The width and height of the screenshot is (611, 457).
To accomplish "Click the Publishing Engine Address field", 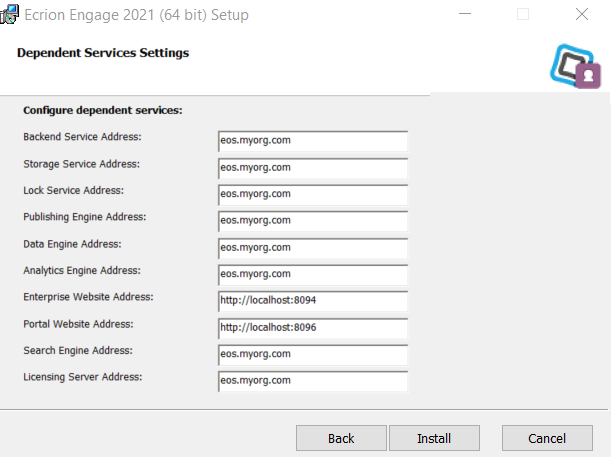I will click(x=313, y=221).
